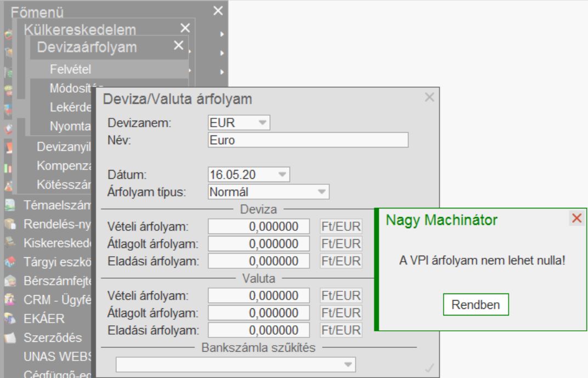This screenshot has height=378, width=588.
Task: Expand submenu arrow at the Külkereskedelem row
Action: tap(222, 34)
